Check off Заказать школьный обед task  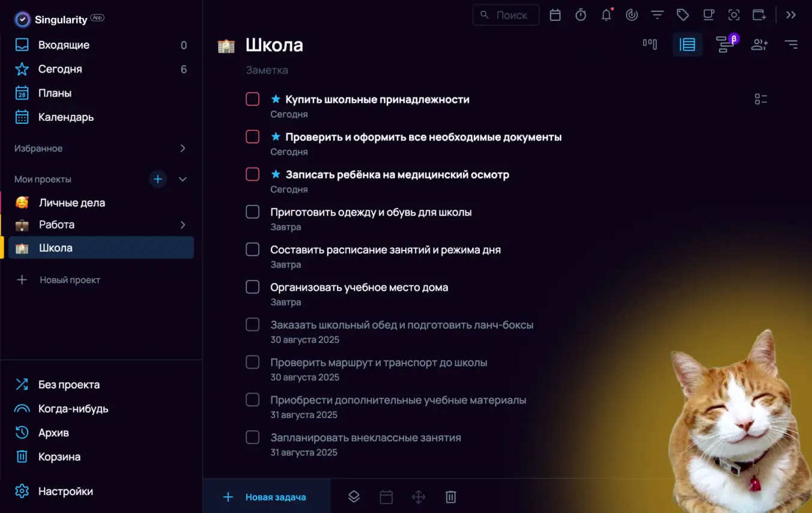point(253,324)
